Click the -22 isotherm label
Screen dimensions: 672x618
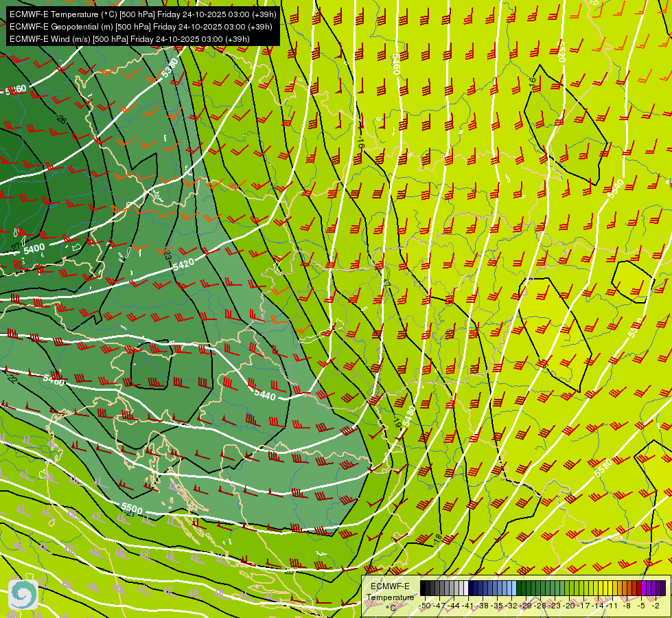12,378
